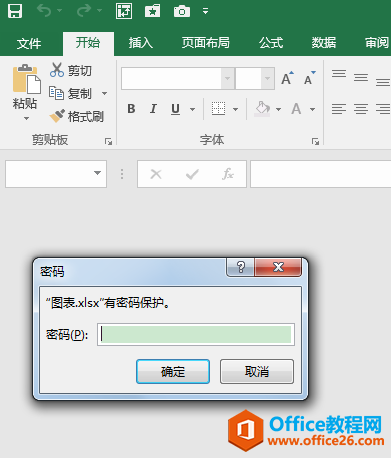Toggle Italic formatting
Image resolution: width=391 pixels, height=458 pixels.
[x=153, y=109]
